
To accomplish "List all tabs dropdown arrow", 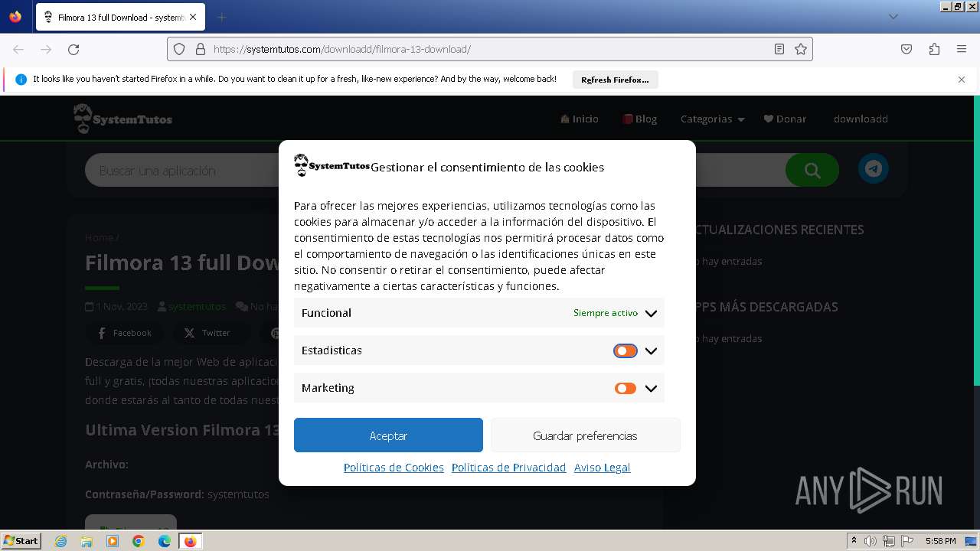I will pyautogui.click(x=893, y=17).
